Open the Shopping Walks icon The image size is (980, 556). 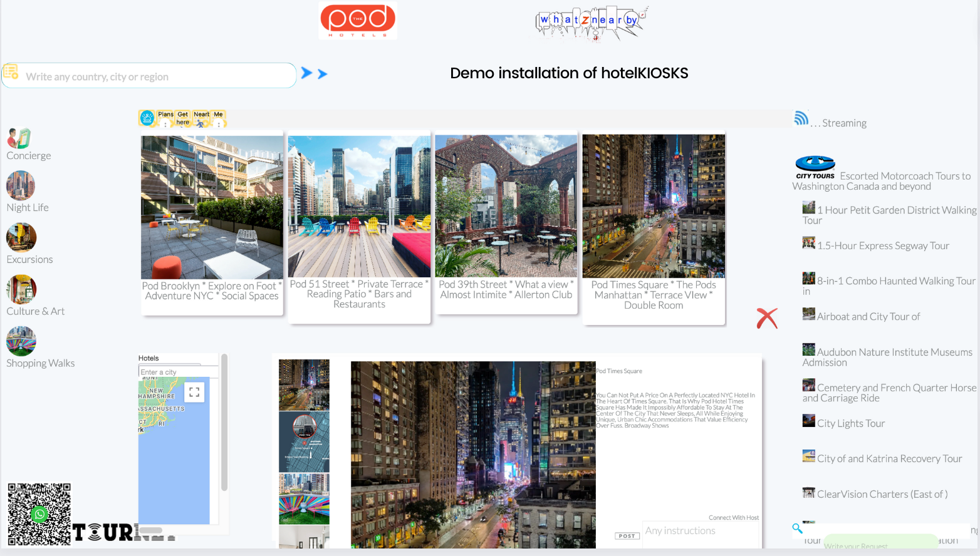point(21,341)
